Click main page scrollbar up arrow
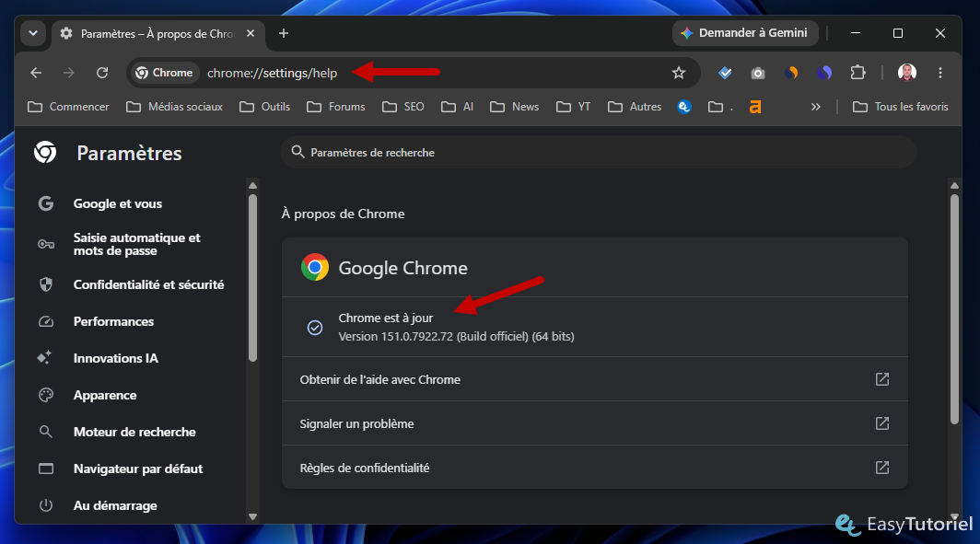Image resolution: width=980 pixels, height=544 pixels. (x=954, y=186)
